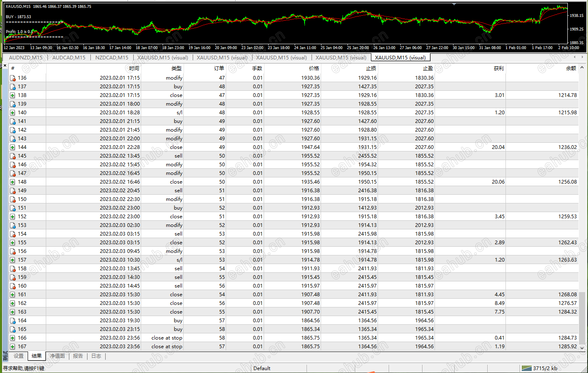Viewport: 588px width, 373px height.
Task: Select the buy order icon in row 137
Action: click(12, 87)
